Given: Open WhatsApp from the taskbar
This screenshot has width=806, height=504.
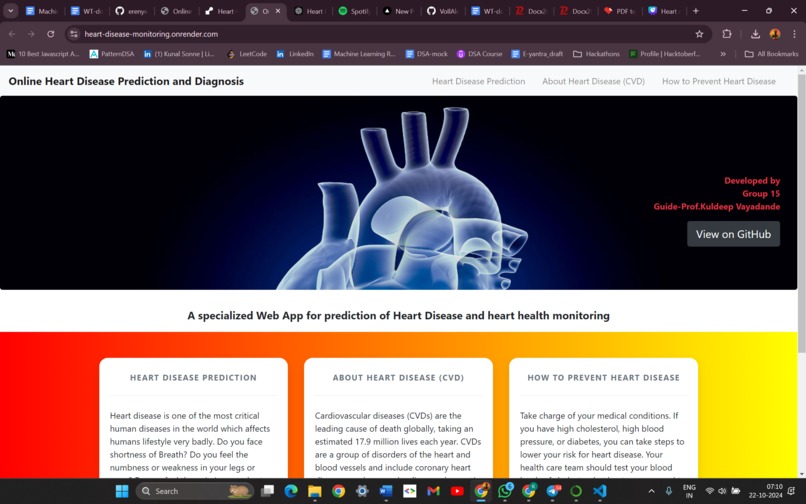Looking at the screenshot, I should pos(505,491).
